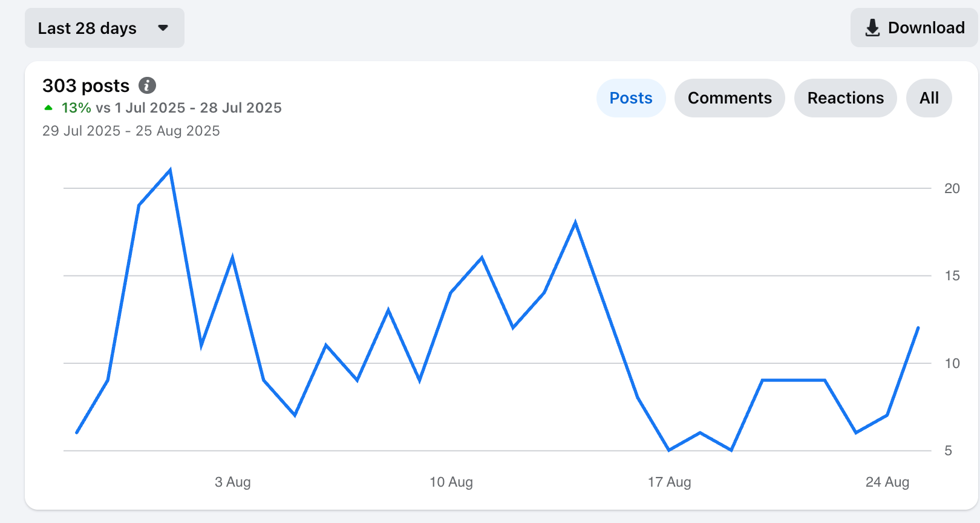Switch to the Posts tab

pos(630,98)
